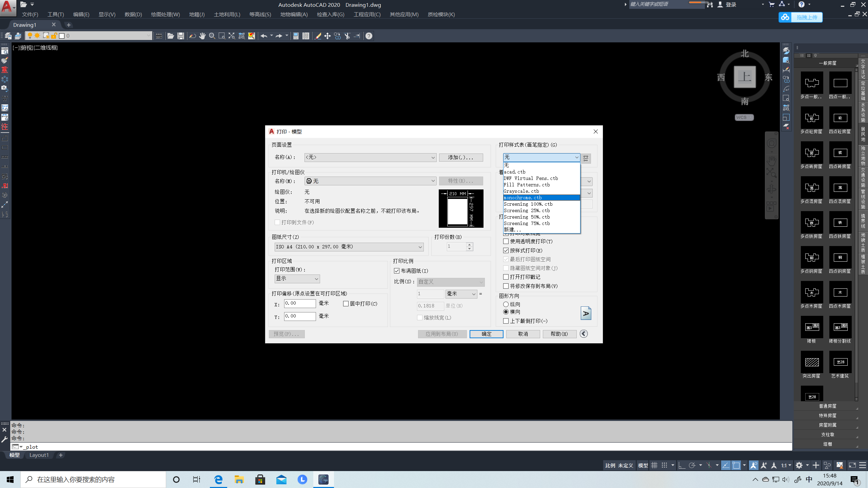Choose Grayscale.ctb from the list
The image size is (868, 488).
click(x=541, y=191)
